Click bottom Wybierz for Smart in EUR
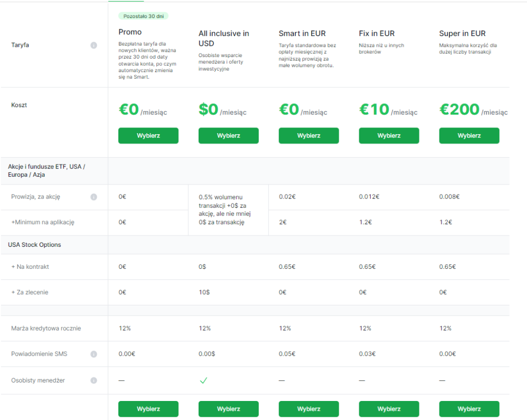 point(309,409)
